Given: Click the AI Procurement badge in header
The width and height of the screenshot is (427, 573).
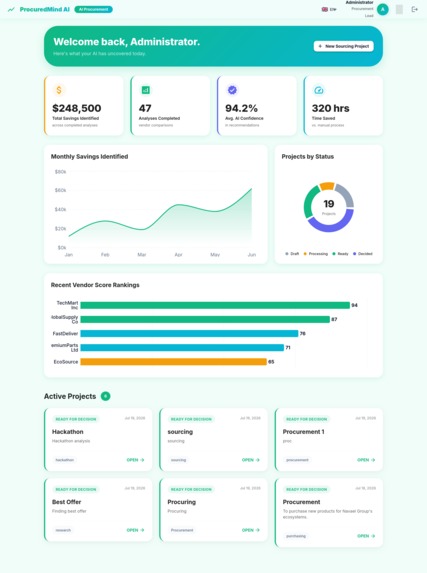Looking at the screenshot, I should click(x=94, y=10).
